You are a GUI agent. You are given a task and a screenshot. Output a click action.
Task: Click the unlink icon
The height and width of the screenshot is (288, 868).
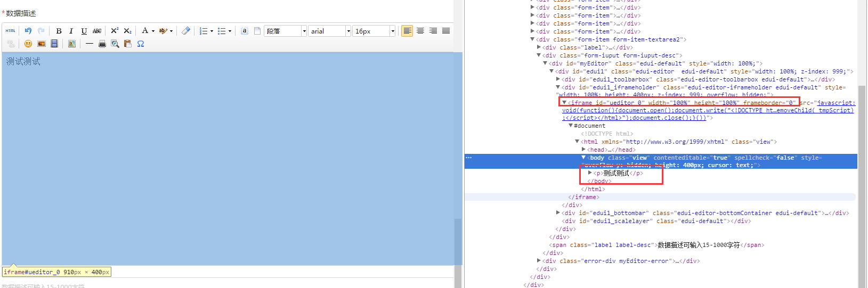[11, 44]
